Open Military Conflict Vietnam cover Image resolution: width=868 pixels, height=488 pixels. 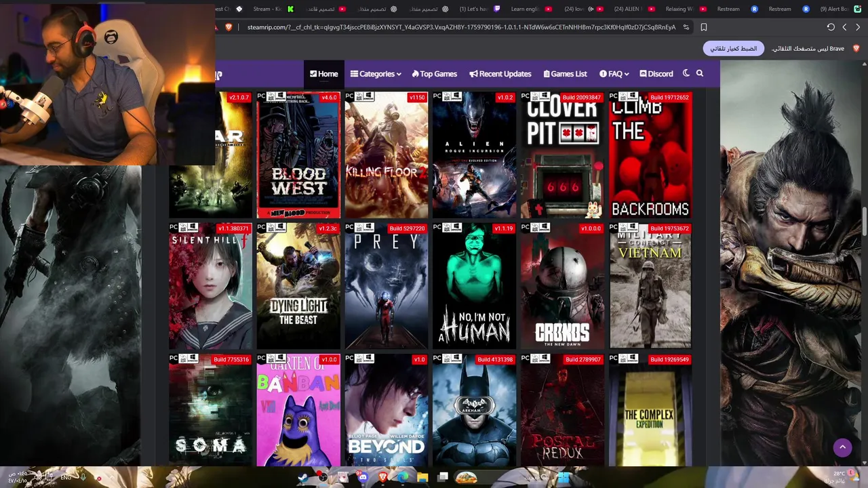pyautogui.click(x=651, y=286)
